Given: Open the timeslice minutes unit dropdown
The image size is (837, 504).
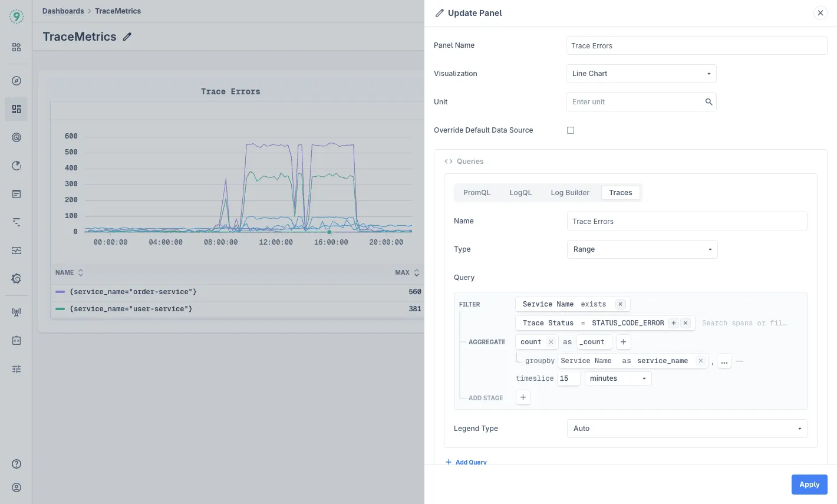Looking at the screenshot, I should click(618, 378).
